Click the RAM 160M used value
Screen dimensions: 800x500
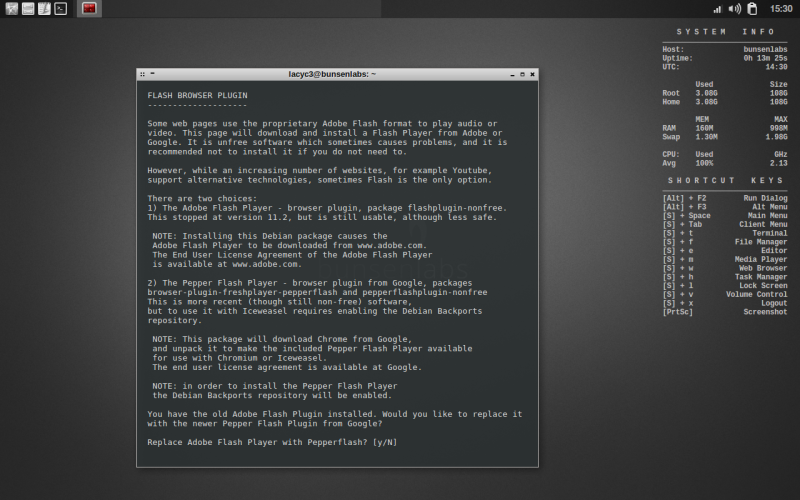coord(704,128)
